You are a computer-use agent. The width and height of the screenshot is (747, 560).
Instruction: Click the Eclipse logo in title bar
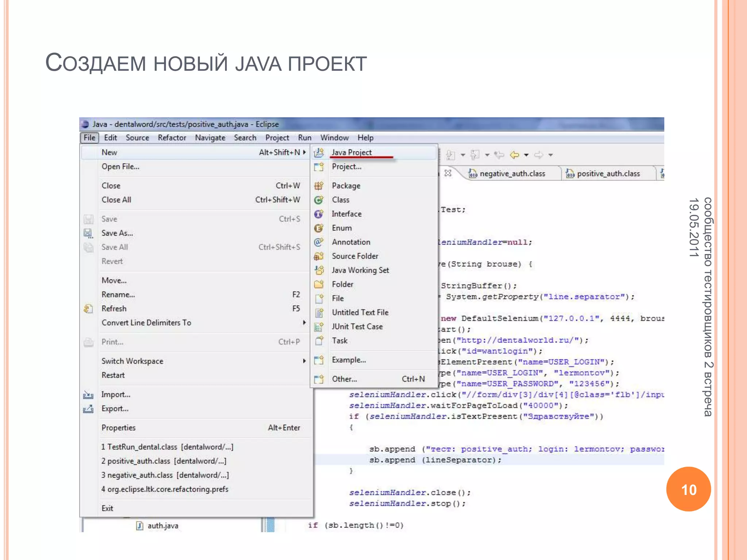(85, 124)
